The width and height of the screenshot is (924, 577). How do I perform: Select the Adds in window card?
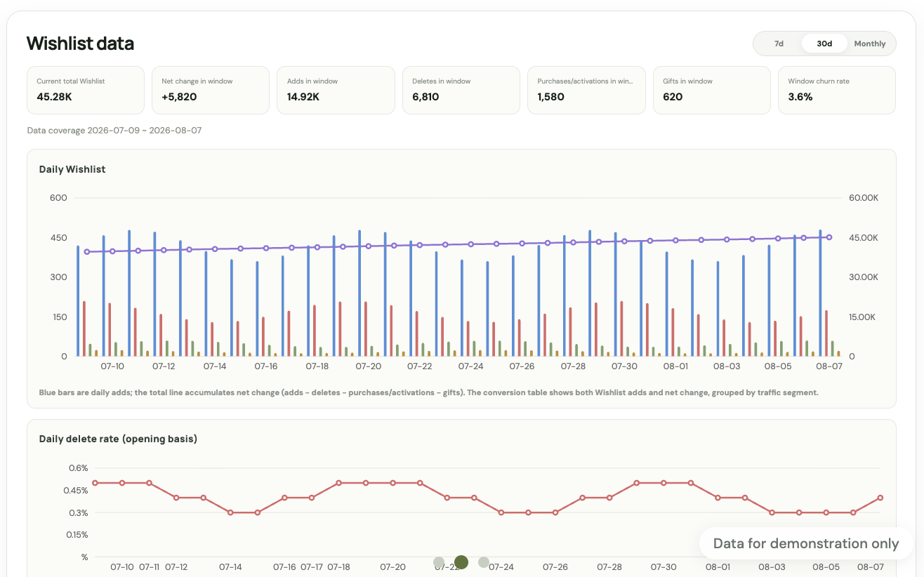coord(336,90)
